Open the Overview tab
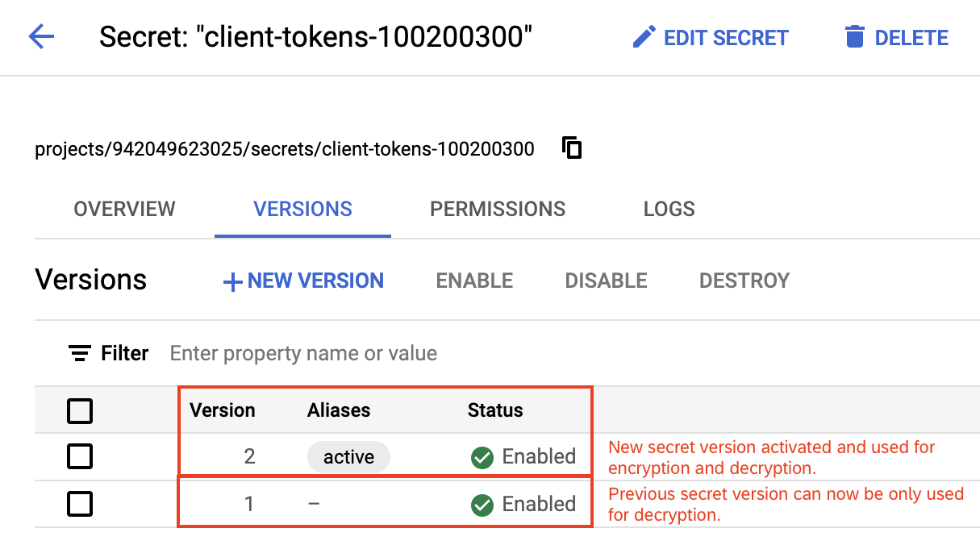This screenshot has width=980, height=549. click(124, 209)
